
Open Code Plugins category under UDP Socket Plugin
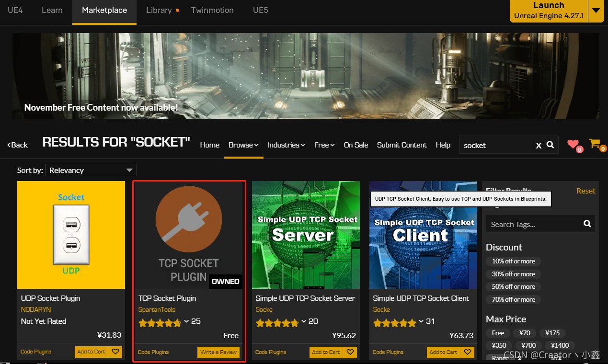[x=36, y=352]
